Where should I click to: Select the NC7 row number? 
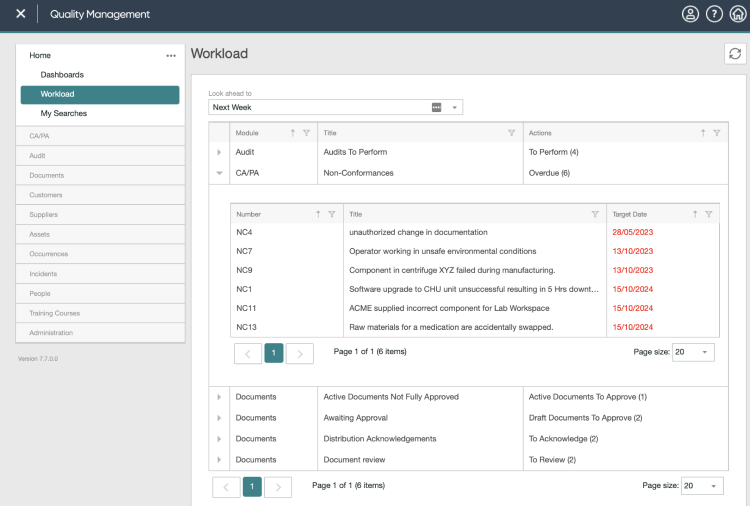pos(244,252)
